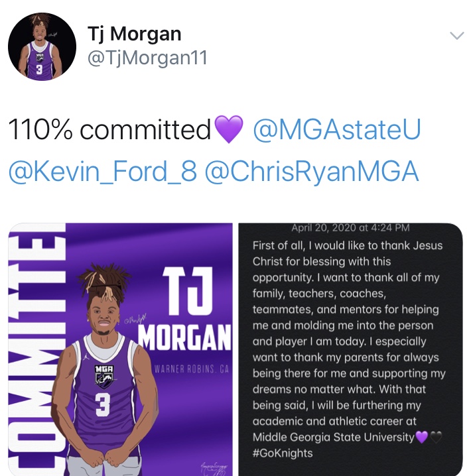The height and width of the screenshot is (476, 471).
Task: Tap the 'Warner Robins, GA' caption
Action: 191,369
